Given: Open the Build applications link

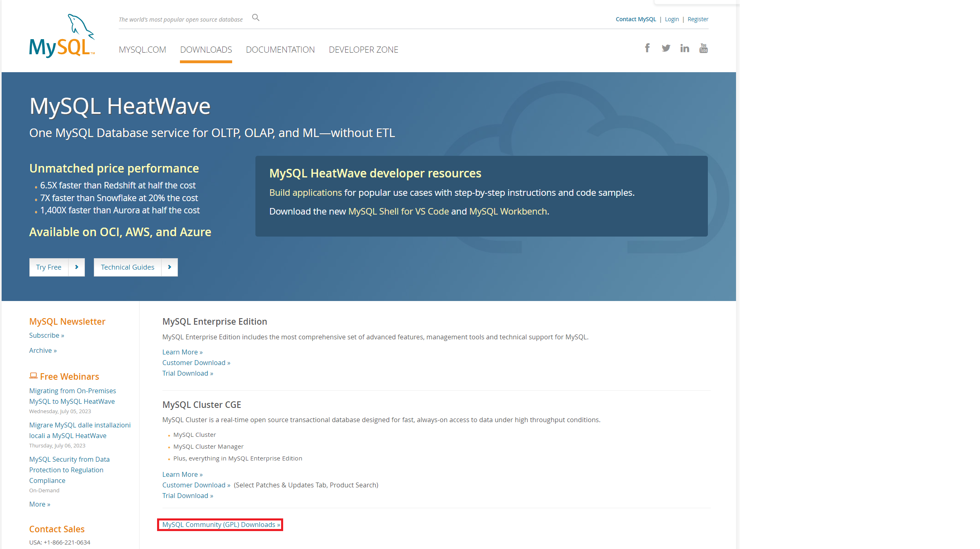Looking at the screenshot, I should [x=306, y=193].
